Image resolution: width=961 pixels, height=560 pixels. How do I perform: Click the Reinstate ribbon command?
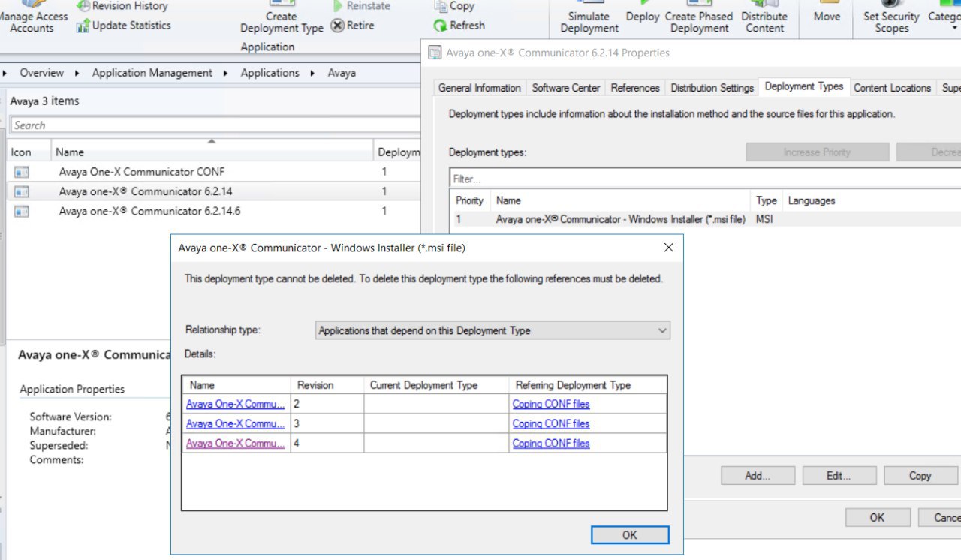click(360, 5)
